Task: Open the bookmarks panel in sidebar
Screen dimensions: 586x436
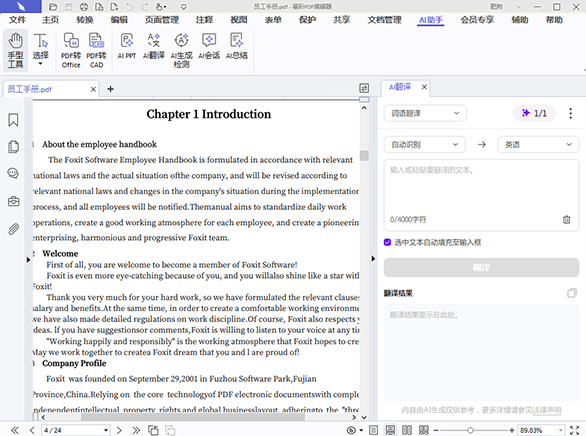Action: [x=13, y=120]
